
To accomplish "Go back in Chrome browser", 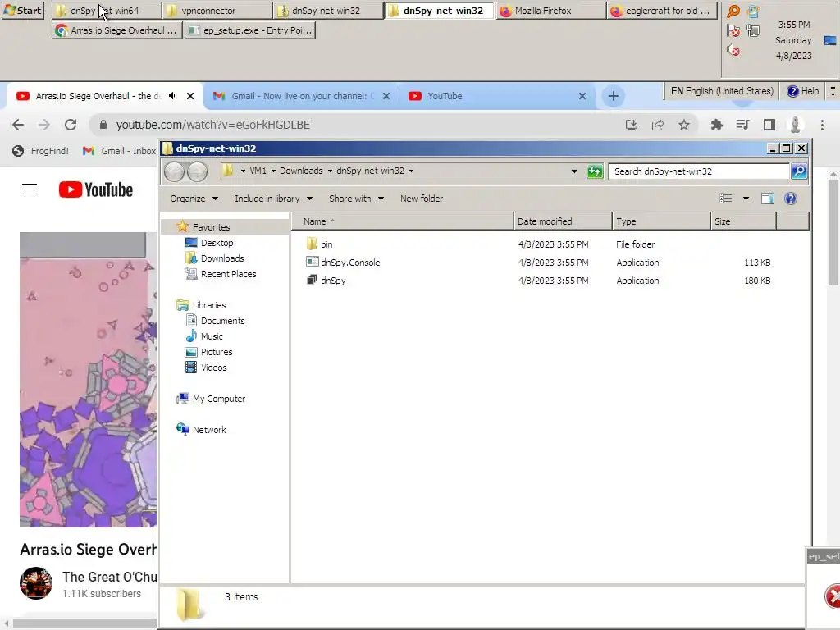I will (x=18, y=125).
